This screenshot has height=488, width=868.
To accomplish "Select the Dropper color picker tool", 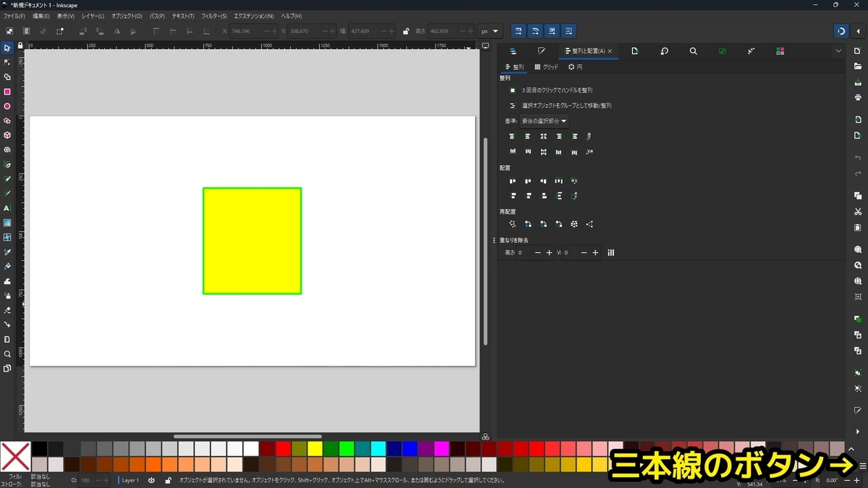I will [7, 252].
